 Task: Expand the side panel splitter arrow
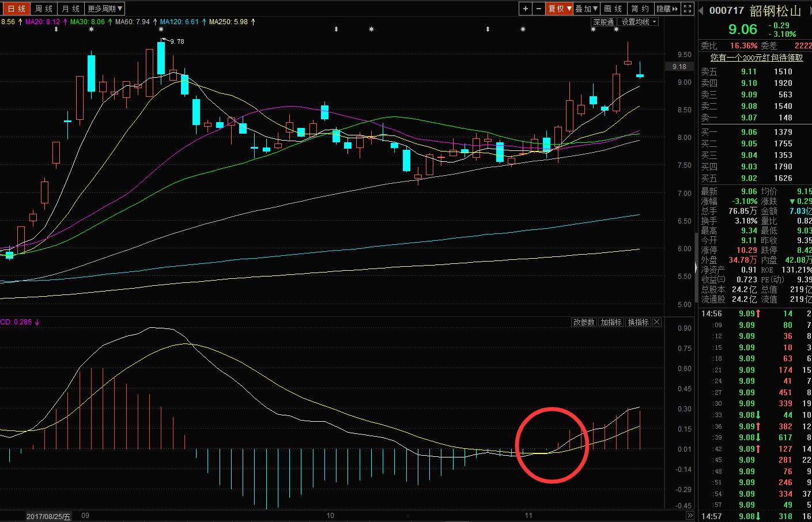(x=696, y=267)
